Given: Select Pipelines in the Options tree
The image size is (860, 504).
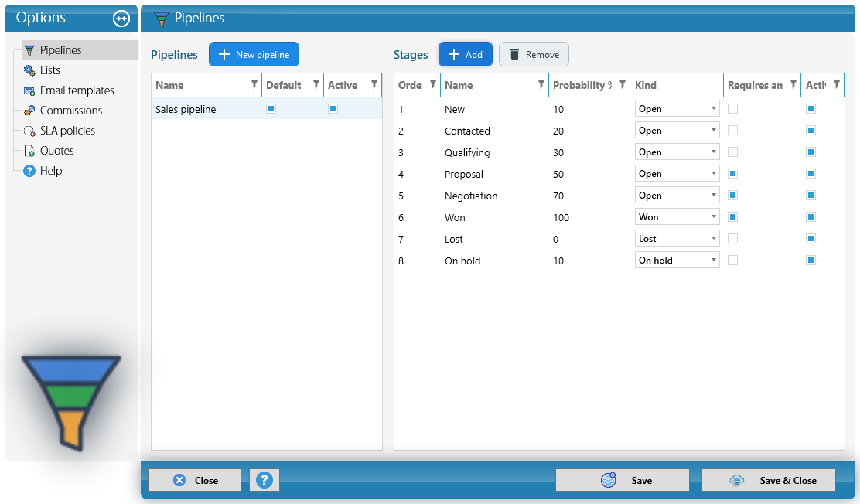Looking at the screenshot, I should [60, 50].
